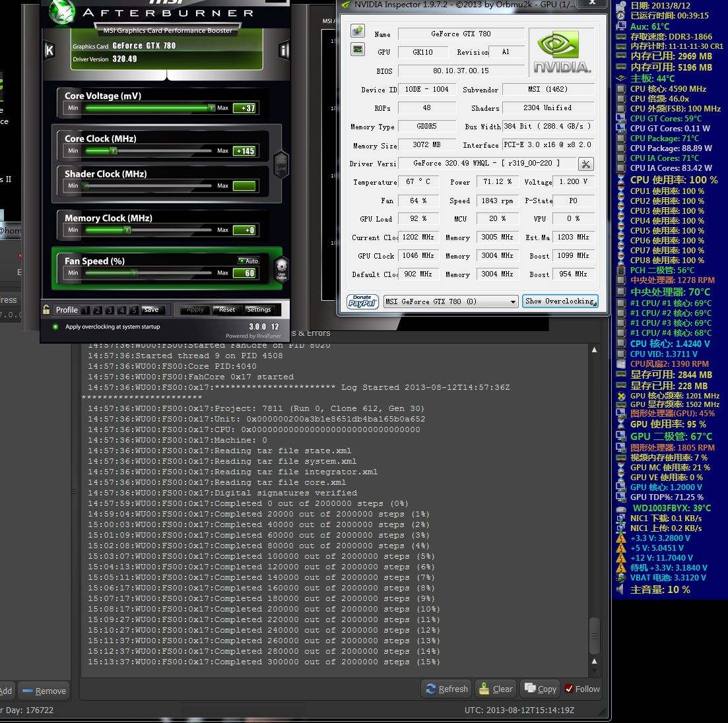Select Afterburner profile slot 4

pos(121,310)
